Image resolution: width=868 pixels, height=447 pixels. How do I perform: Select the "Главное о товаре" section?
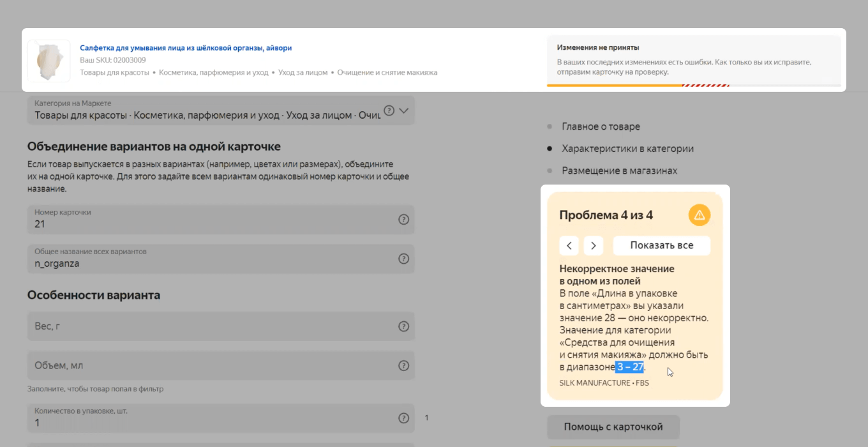(601, 126)
